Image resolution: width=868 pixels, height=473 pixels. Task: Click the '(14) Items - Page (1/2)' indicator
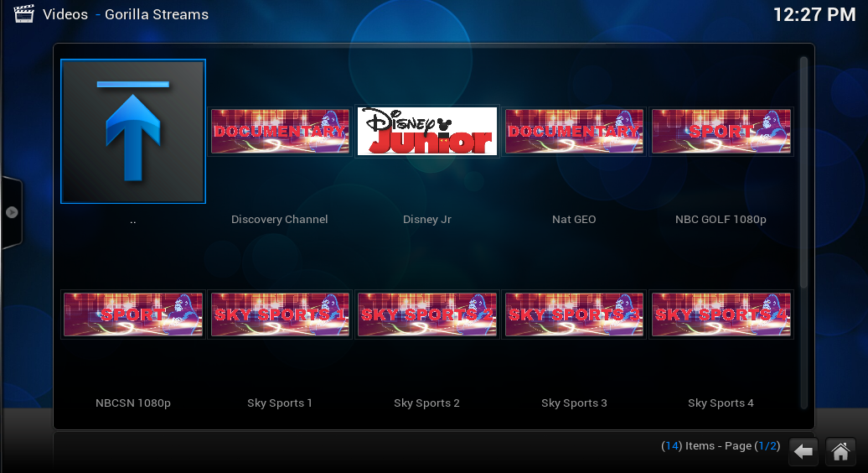721,446
